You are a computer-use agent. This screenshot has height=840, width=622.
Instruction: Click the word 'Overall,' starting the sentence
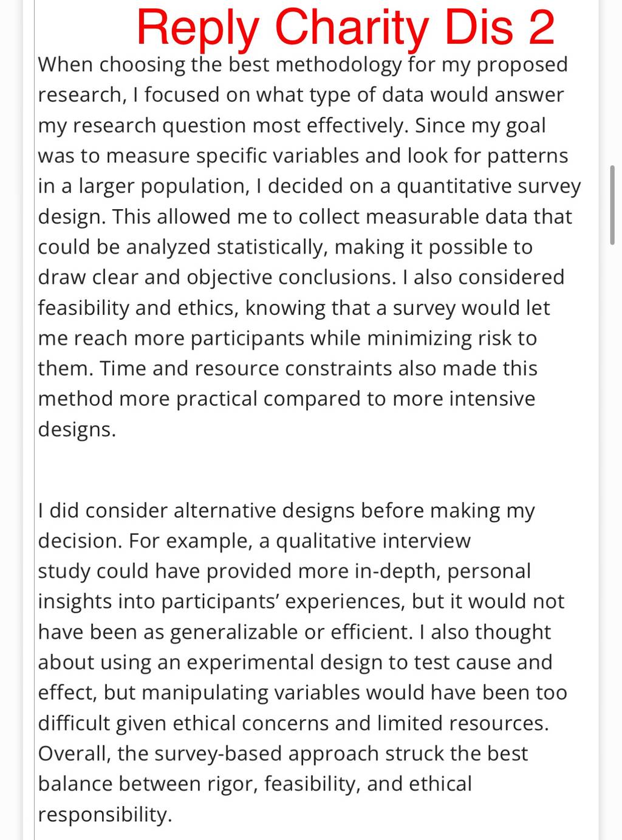(x=75, y=754)
